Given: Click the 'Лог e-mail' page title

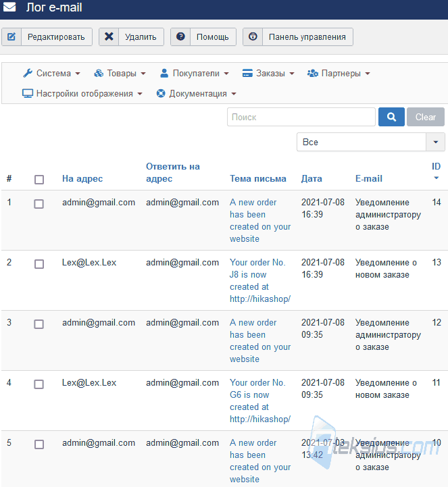Looking at the screenshot, I should pyautogui.click(x=54, y=7).
